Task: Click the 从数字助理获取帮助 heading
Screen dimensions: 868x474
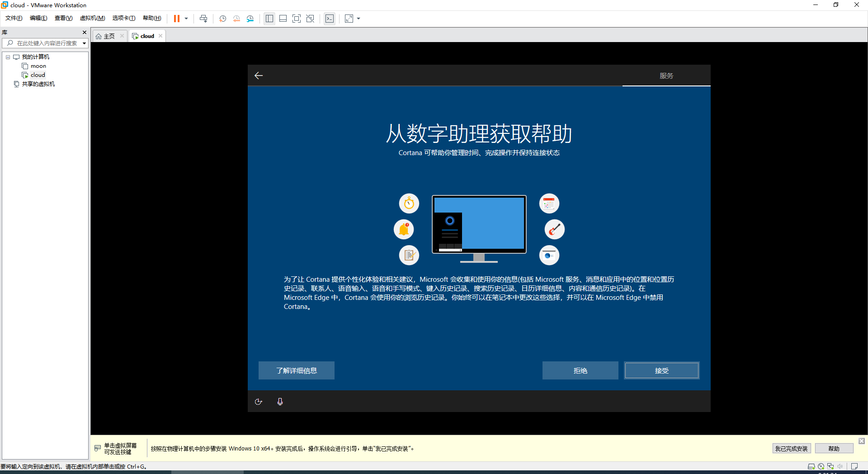Action: (x=479, y=133)
